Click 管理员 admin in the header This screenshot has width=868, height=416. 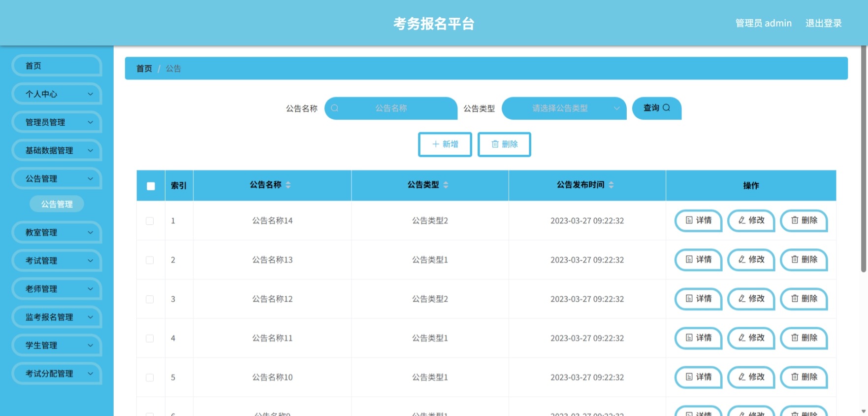pos(764,23)
